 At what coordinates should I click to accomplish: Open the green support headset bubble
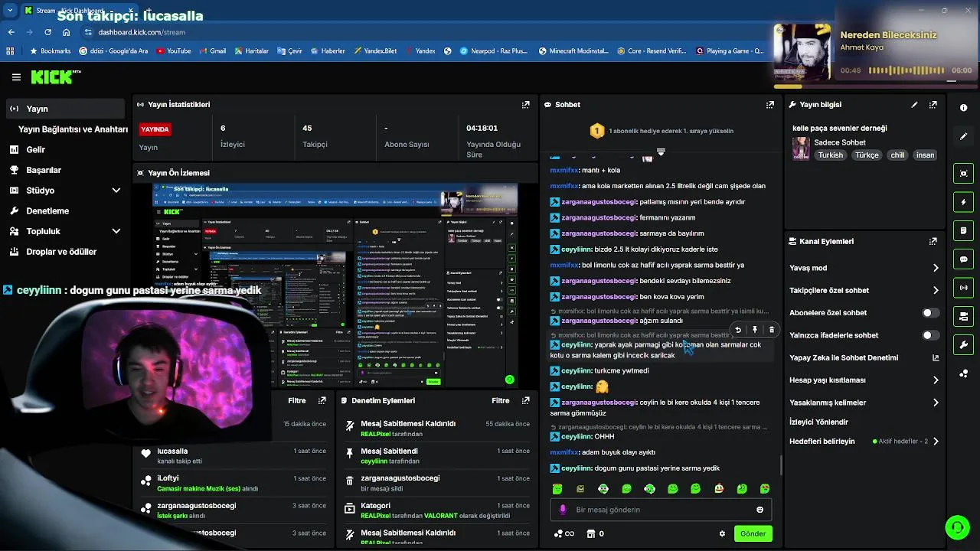point(956,527)
